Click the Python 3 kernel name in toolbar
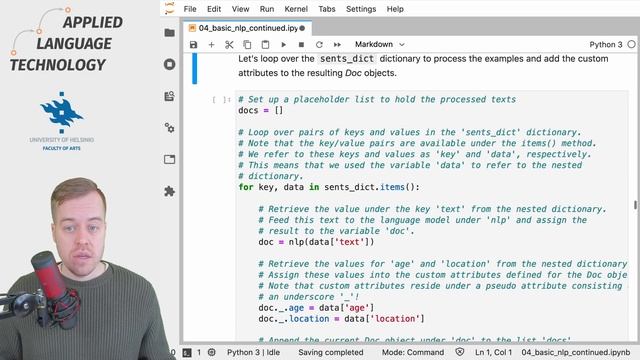The height and width of the screenshot is (360, 640). [x=606, y=44]
